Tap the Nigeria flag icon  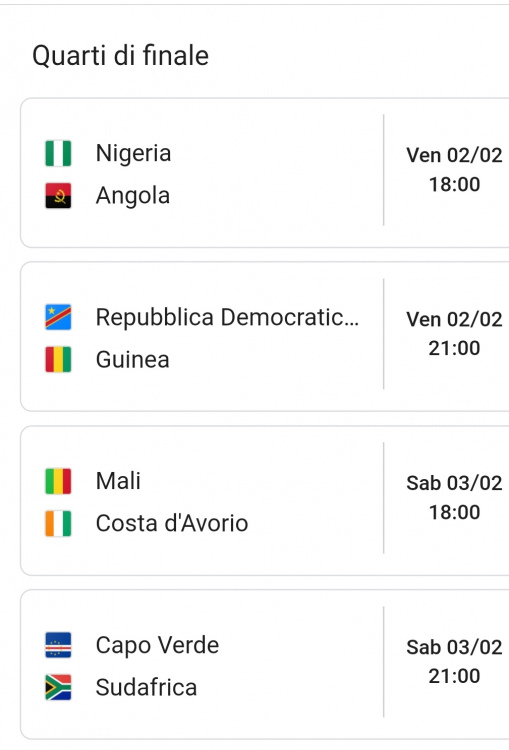[58, 153]
